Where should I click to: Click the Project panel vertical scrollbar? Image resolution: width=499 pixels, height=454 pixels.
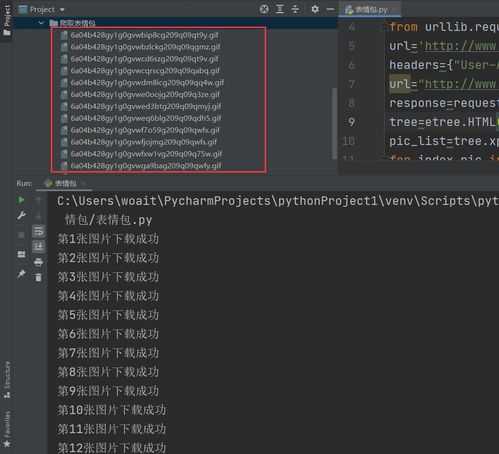coord(335,123)
